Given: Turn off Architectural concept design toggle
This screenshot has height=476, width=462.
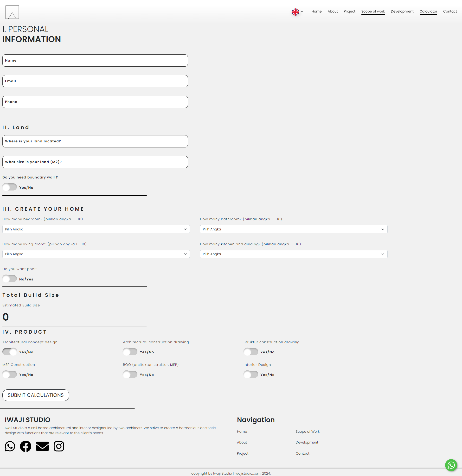Looking at the screenshot, I should [x=10, y=351].
